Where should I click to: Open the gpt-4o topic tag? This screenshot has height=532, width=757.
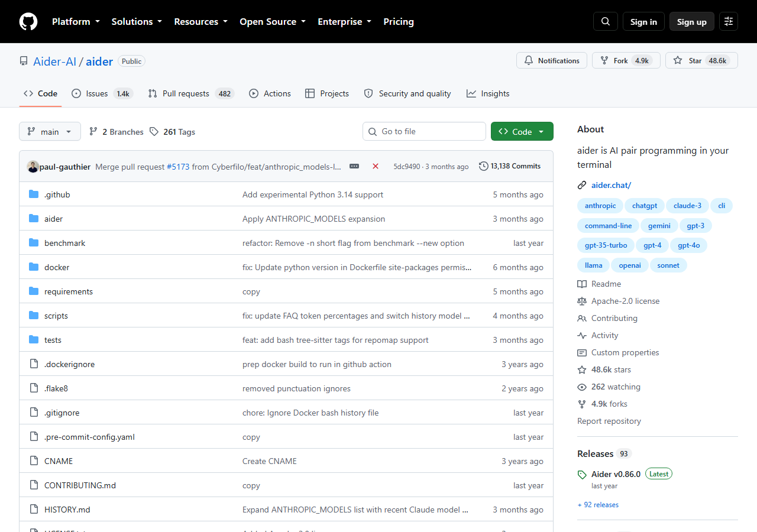(x=689, y=245)
